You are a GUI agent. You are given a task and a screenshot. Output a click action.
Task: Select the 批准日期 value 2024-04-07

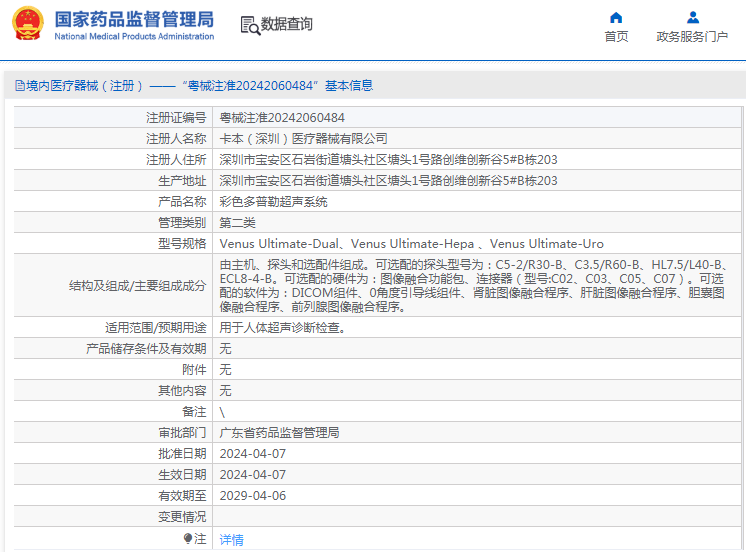coord(253,453)
